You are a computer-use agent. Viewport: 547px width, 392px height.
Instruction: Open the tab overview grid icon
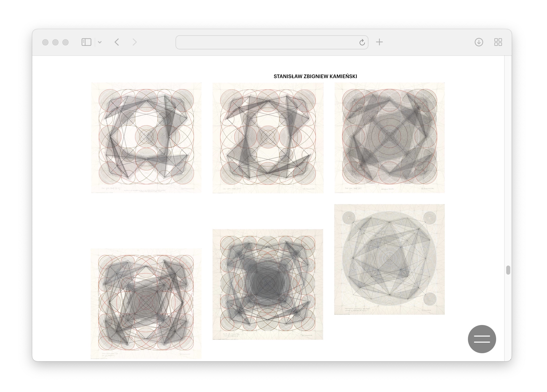coord(498,42)
